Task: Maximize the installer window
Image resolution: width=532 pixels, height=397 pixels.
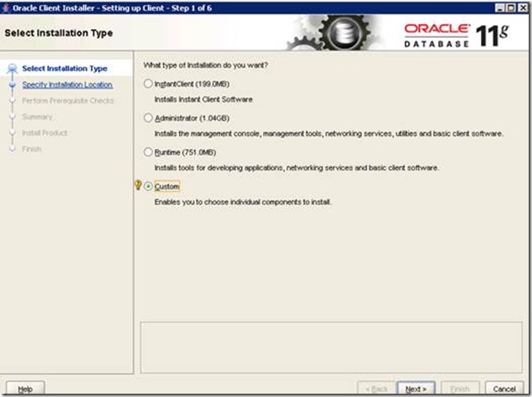Action: [511, 7]
